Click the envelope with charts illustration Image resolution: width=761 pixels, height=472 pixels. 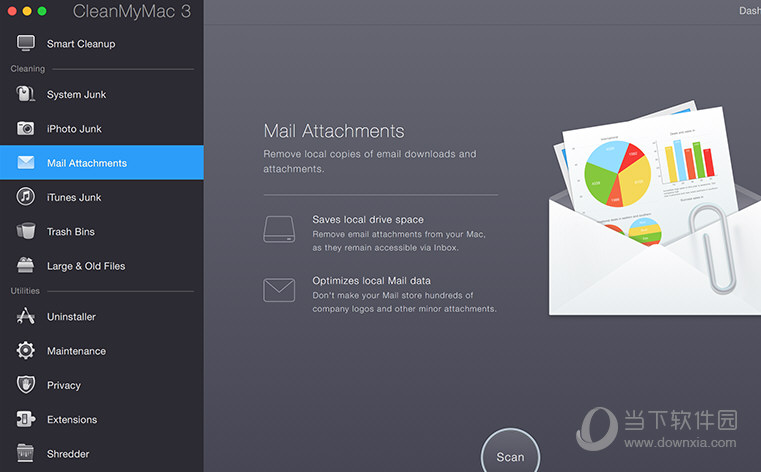click(655, 209)
